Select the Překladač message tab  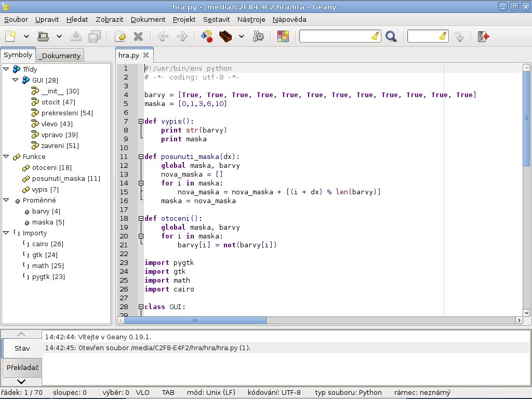click(21, 368)
